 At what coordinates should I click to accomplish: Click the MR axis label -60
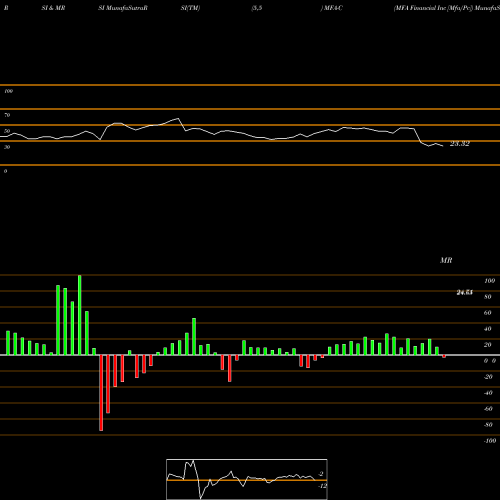[x=488, y=409]
